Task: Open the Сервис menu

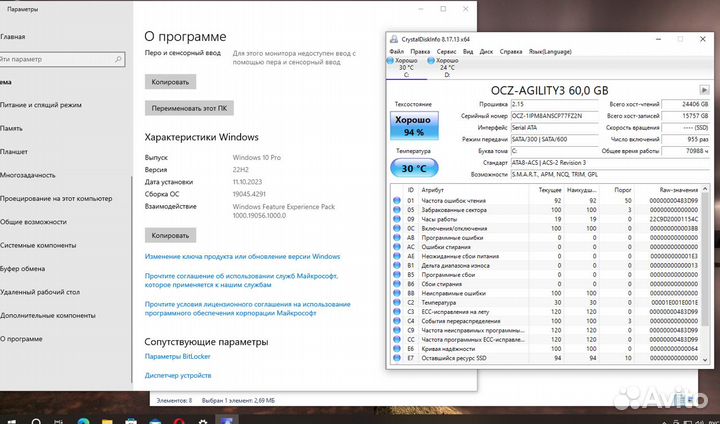Action: 446,51
